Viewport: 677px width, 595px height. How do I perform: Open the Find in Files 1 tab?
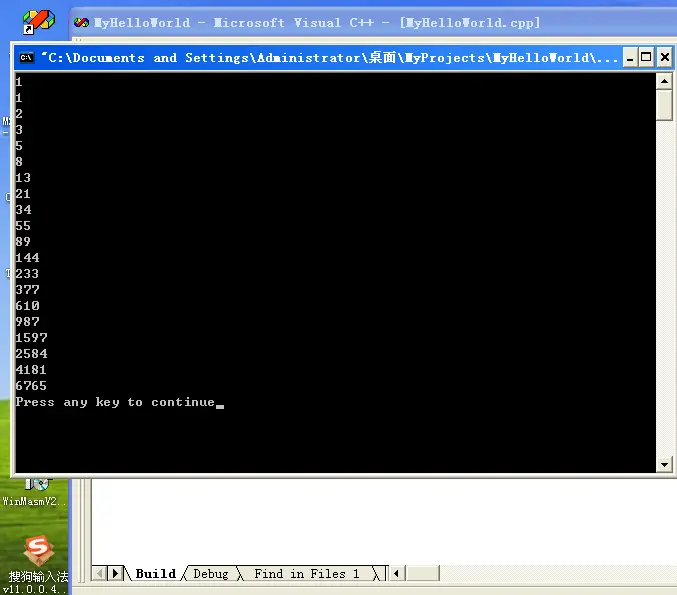point(307,573)
